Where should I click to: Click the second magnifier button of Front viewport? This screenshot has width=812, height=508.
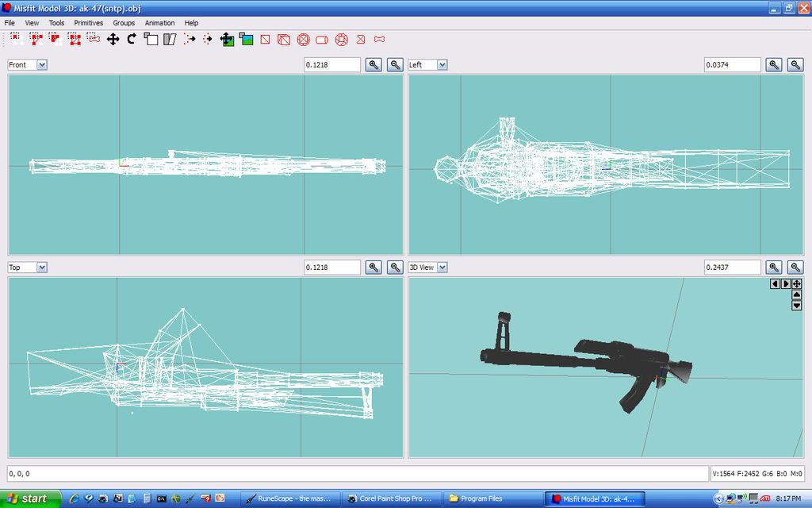[x=395, y=65]
